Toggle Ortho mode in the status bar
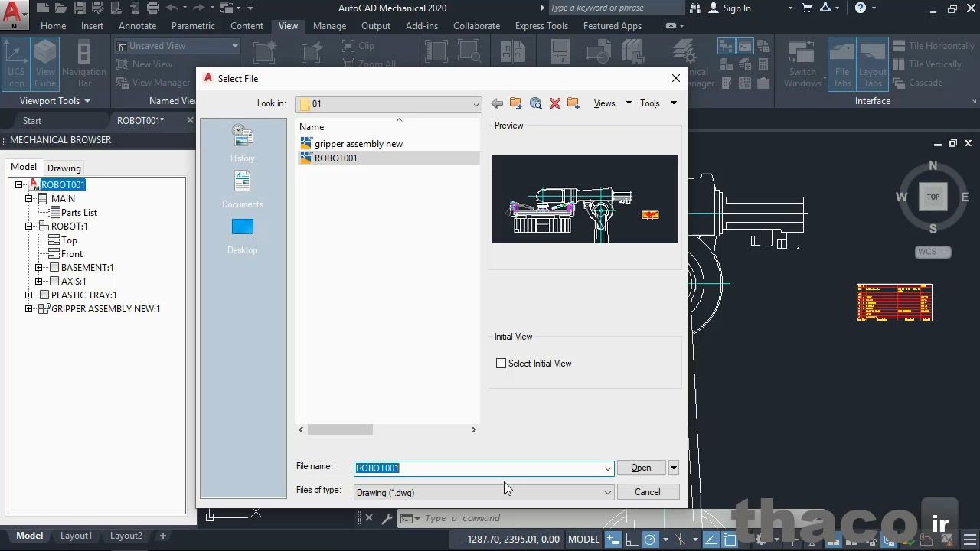The image size is (980, 551). (631, 540)
